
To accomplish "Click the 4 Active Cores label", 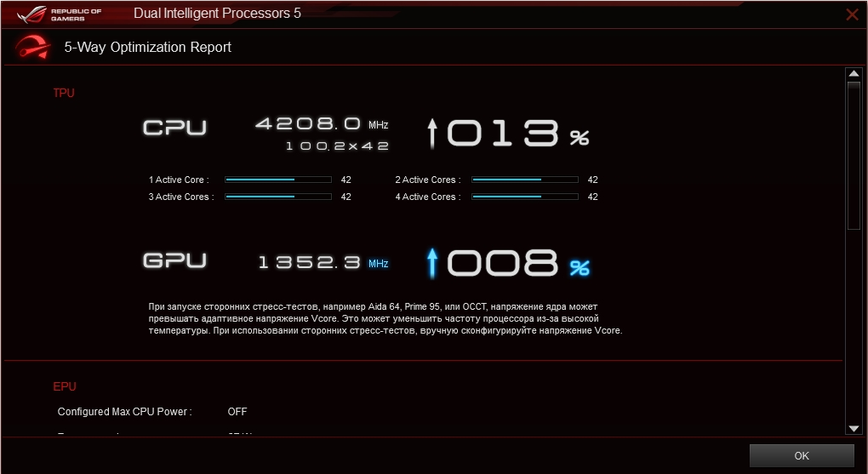I will pyautogui.click(x=428, y=197).
